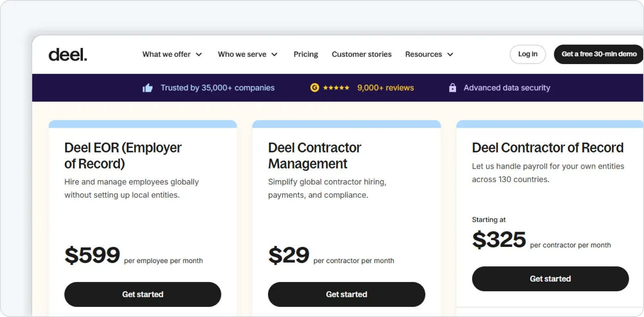This screenshot has width=644, height=317.
Task: Click the thumbs-up trust icon
Action: 148,88
